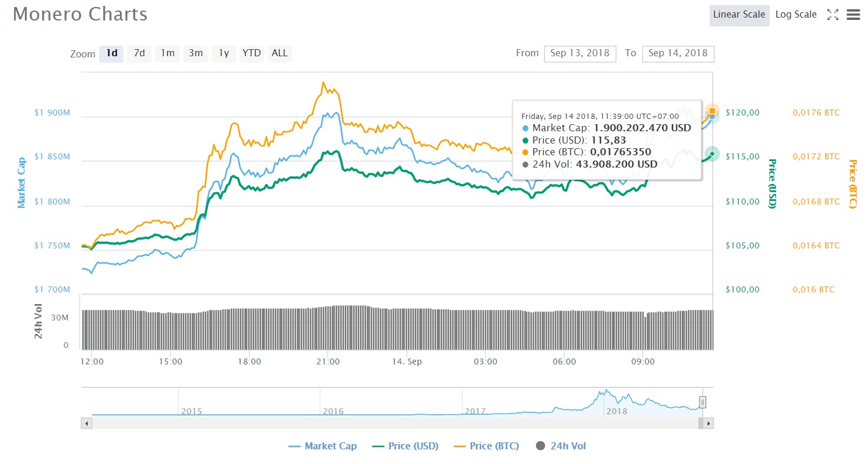The height and width of the screenshot is (464, 868).
Task: Select the 7d zoom range
Action: [x=139, y=53]
